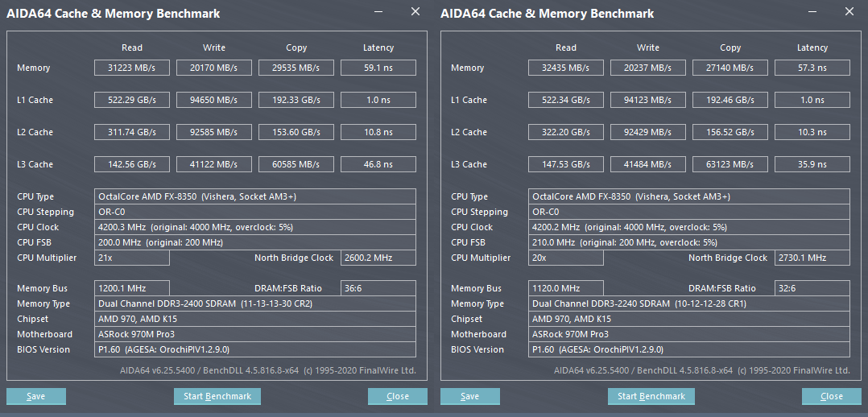Click the DDR3-2400 SDRAM Memory Type field
Image resolution: width=868 pixels, height=417 pixels.
tap(255, 303)
